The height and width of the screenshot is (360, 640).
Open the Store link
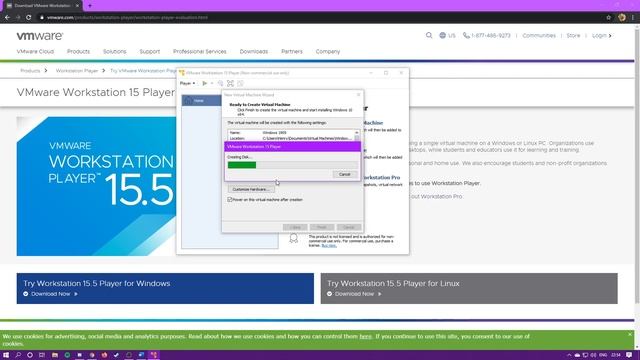pyautogui.click(x=573, y=36)
